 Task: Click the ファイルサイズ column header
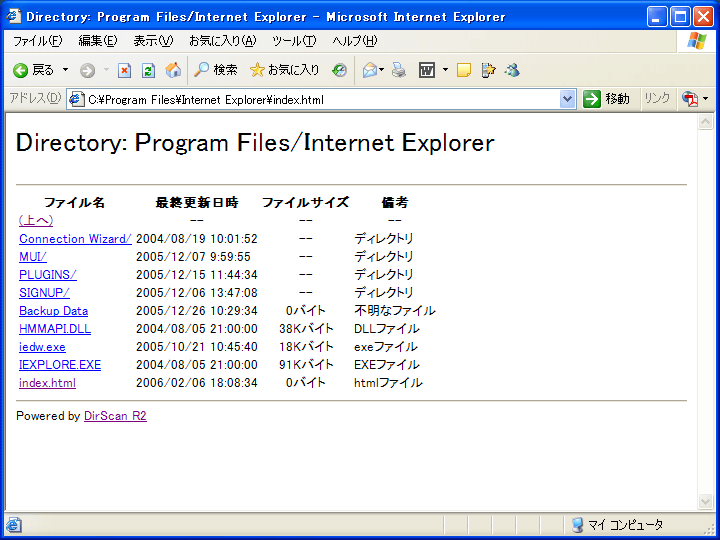tap(305, 202)
